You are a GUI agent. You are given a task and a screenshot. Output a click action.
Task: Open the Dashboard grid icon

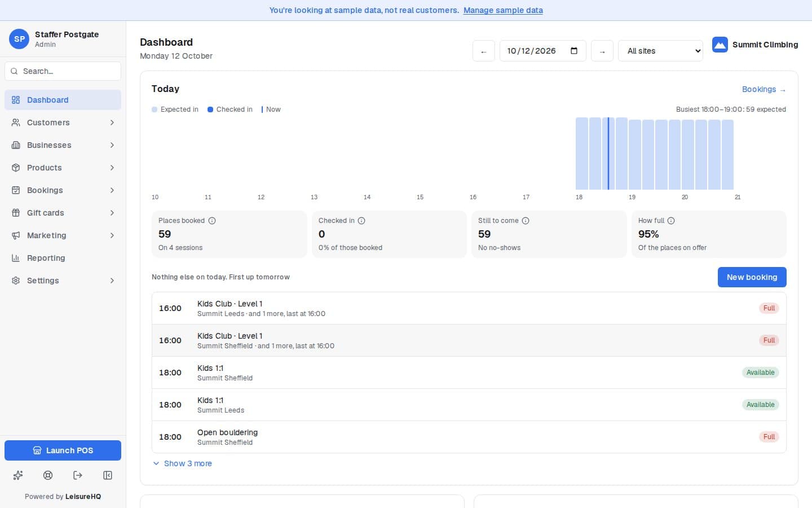(x=16, y=100)
